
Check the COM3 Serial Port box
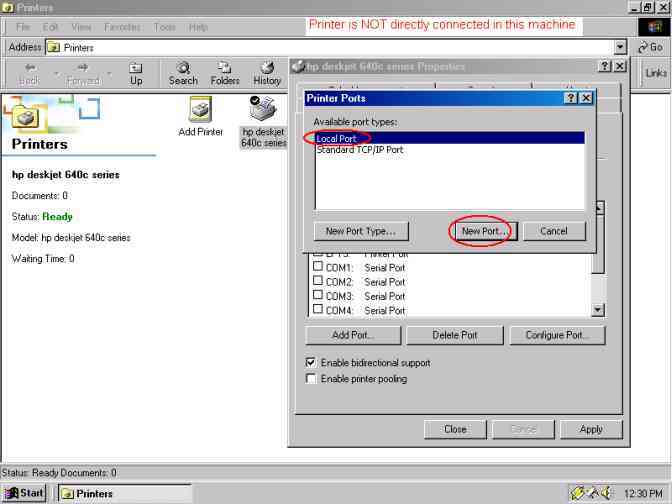pyautogui.click(x=318, y=296)
